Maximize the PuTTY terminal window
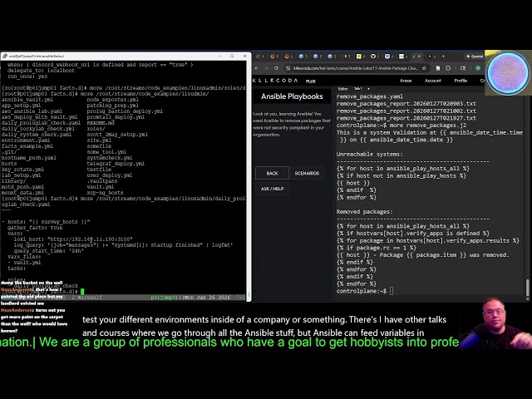This screenshot has height=399, width=532. pos(232,56)
